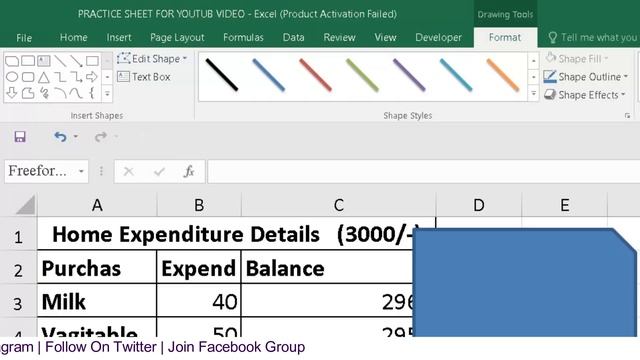Pick the text box shape in gallery

point(44,61)
